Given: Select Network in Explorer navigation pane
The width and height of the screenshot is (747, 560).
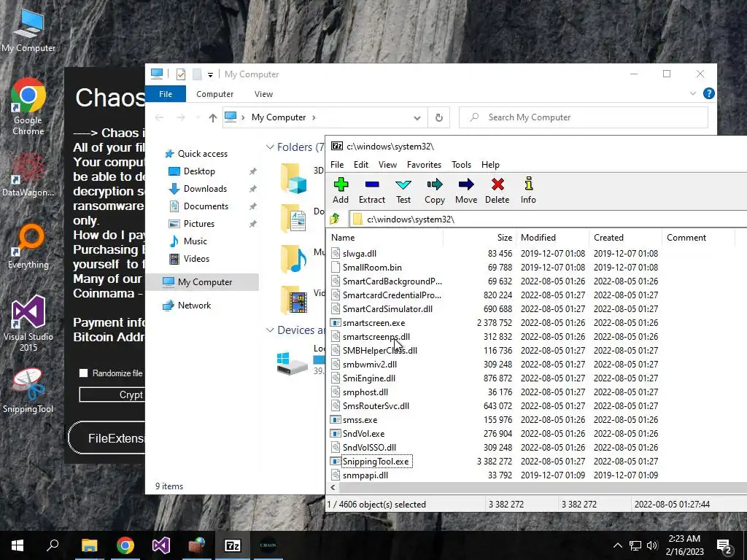Looking at the screenshot, I should (194, 306).
